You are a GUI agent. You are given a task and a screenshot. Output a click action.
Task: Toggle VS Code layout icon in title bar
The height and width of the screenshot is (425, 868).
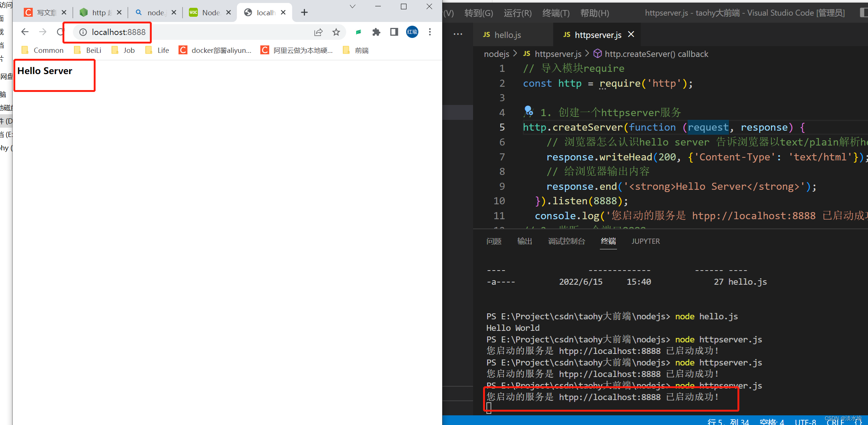pyautogui.click(x=864, y=12)
